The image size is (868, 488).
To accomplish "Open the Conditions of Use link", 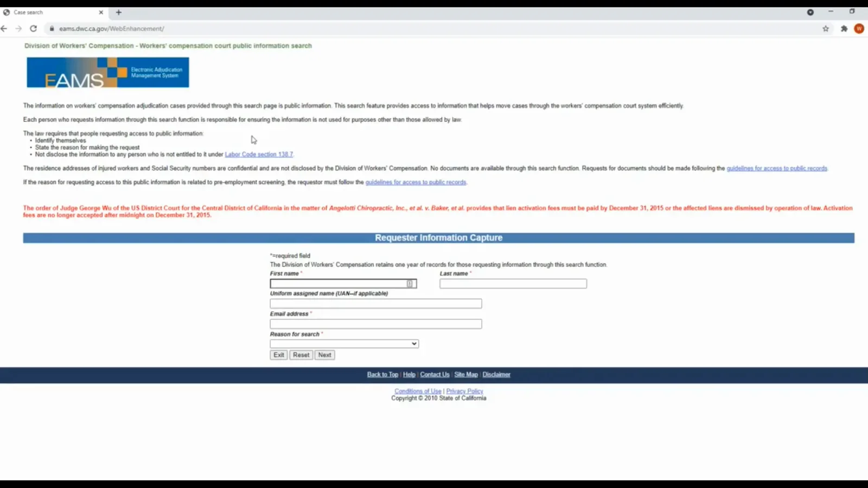I will point(418,391).
